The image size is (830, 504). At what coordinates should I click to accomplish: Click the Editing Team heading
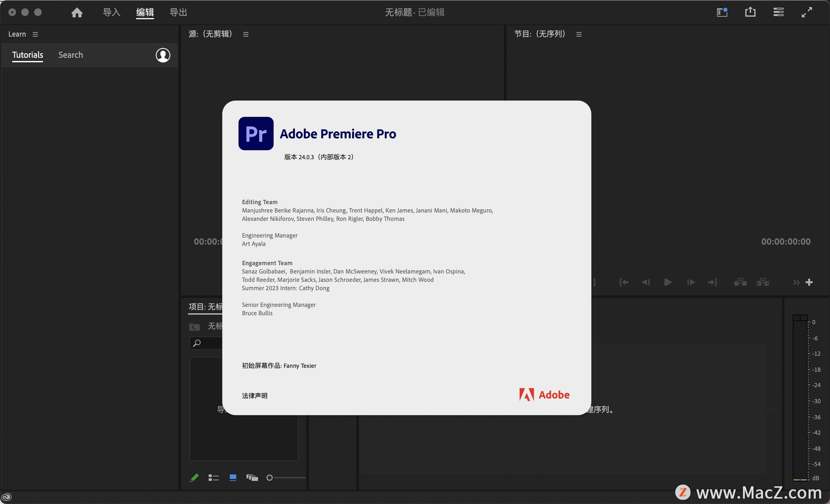260,202
